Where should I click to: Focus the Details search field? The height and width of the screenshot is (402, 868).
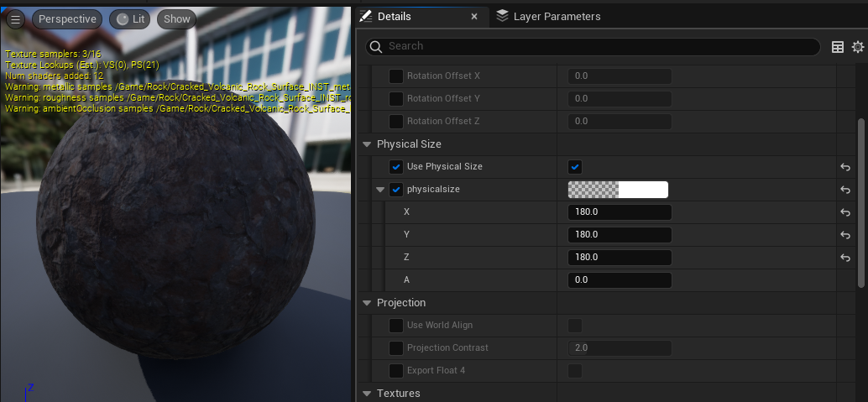593,46
